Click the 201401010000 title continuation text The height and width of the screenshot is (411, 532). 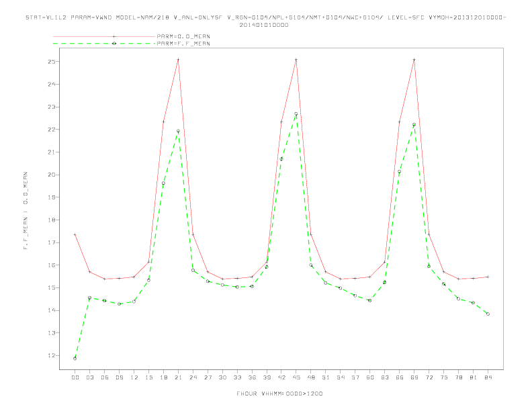pyautogui.click(x=264, y=25)
